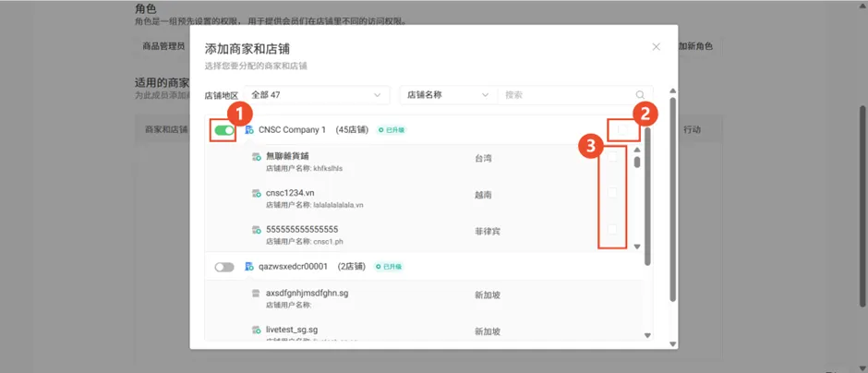Click the username text lalalalalalala.vn
The image size is (868, 373).
[338, 205]
